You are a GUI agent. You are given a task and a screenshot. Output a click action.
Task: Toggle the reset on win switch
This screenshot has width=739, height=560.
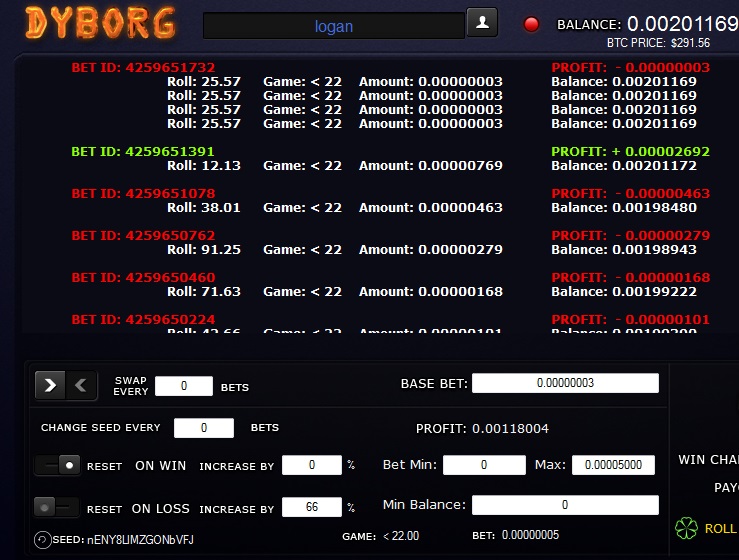tap(57, 466)
